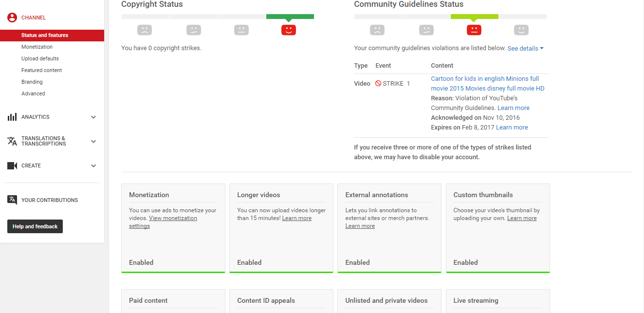This screenshot has width=644, height=313.
Task: Open Upload defaults menu item
Action: coord(40,58)
